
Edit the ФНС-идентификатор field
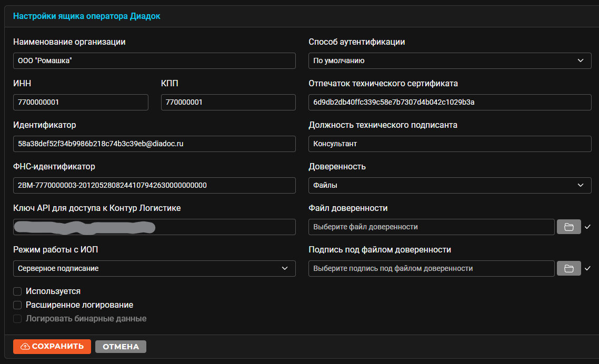pos(154,185)
